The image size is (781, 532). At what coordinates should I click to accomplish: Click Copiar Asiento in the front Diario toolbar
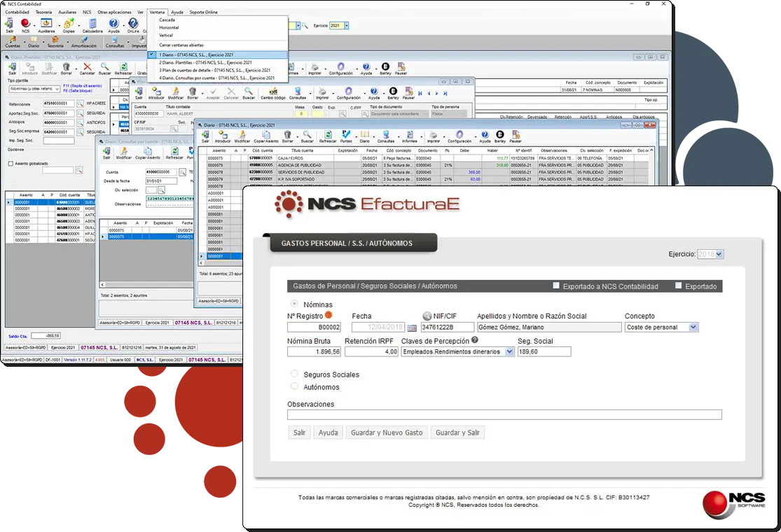(266, 137)
